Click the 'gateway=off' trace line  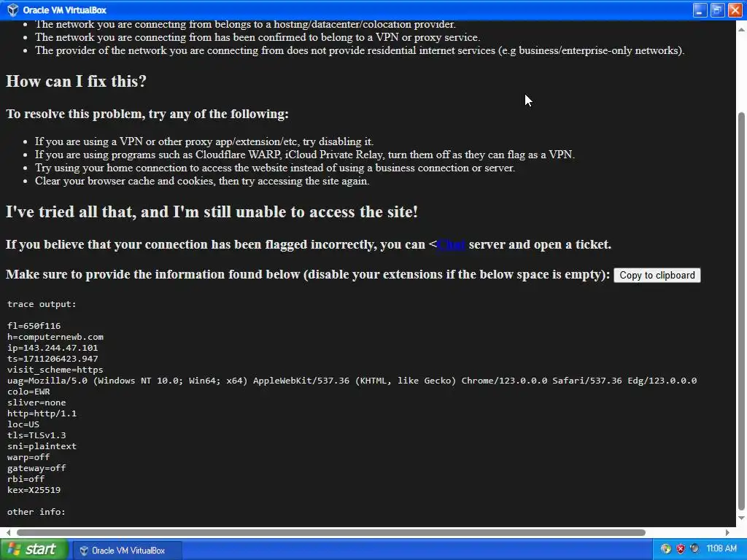click(36, 468)
